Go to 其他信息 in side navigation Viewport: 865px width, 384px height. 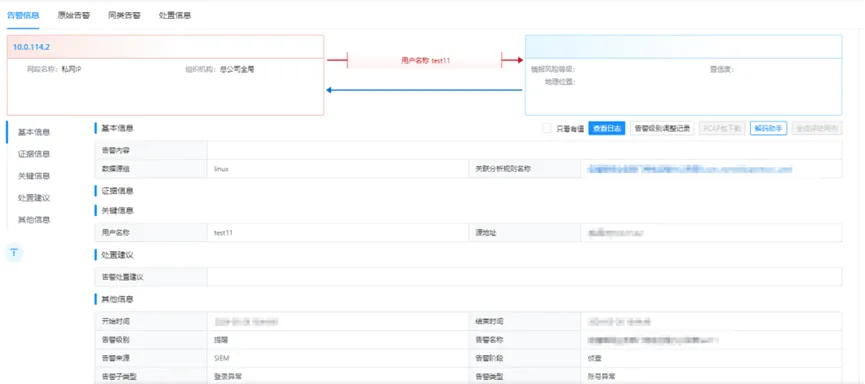34,220
